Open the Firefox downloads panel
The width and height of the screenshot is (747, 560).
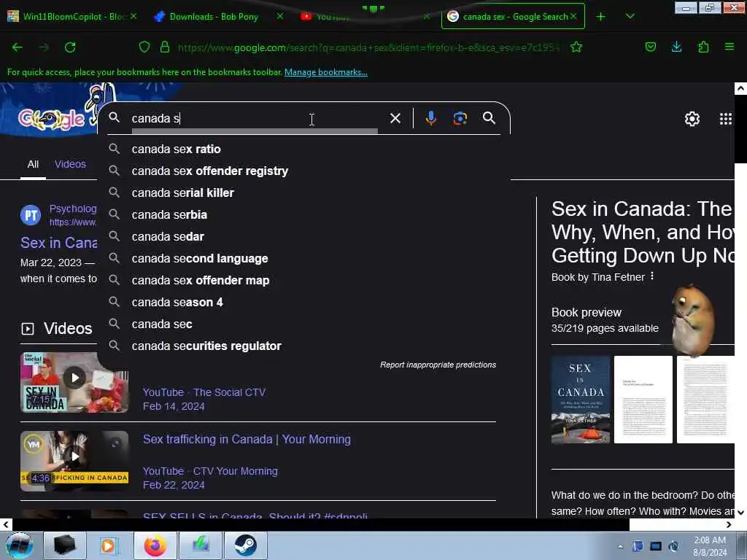pyautogui.click(x=676, y=47)
